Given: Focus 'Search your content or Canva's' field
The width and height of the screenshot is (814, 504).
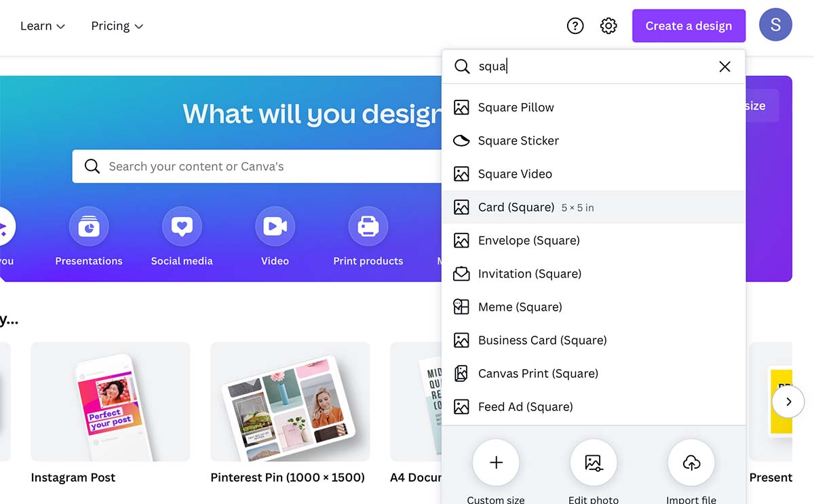Looking at the screenshot, I should click(x=258, y=166).
